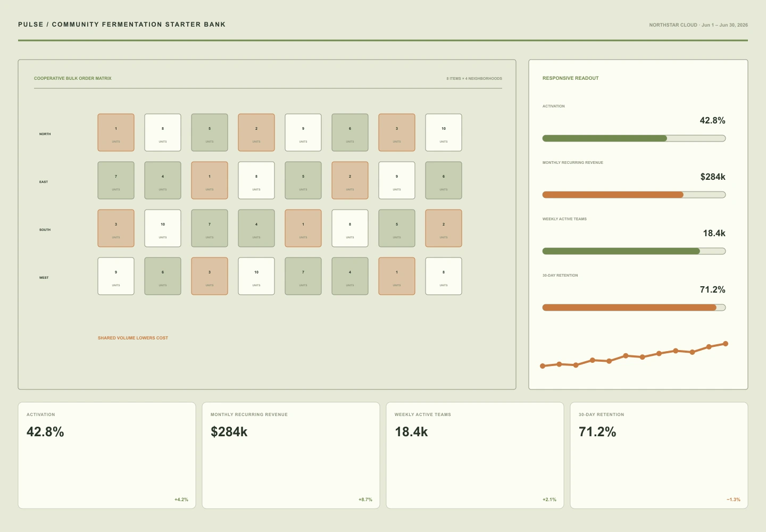Select the West row cell with 9 units
Image resolution: width=766 pixels, height=532 pixels.
pos(116,276)
